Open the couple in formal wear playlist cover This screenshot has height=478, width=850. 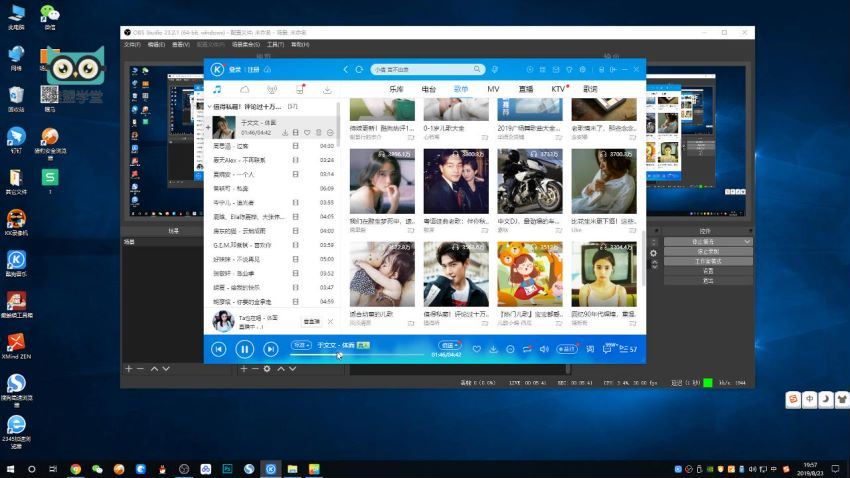coord(456,181)
